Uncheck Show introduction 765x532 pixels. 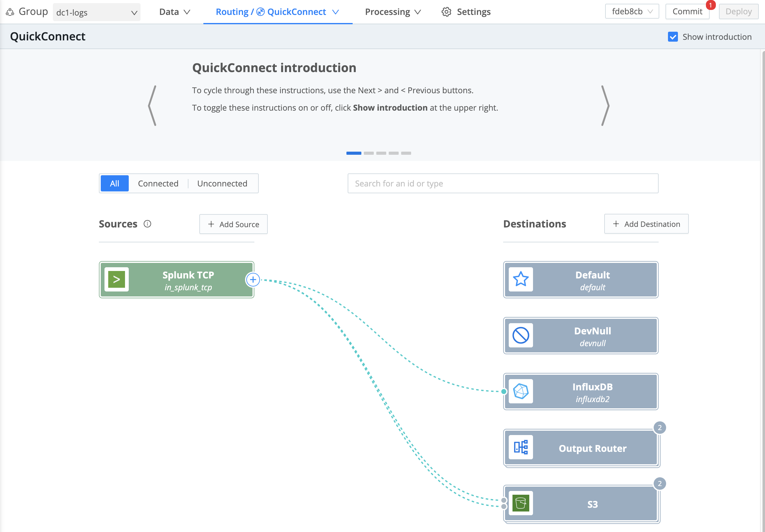[673, 37]
